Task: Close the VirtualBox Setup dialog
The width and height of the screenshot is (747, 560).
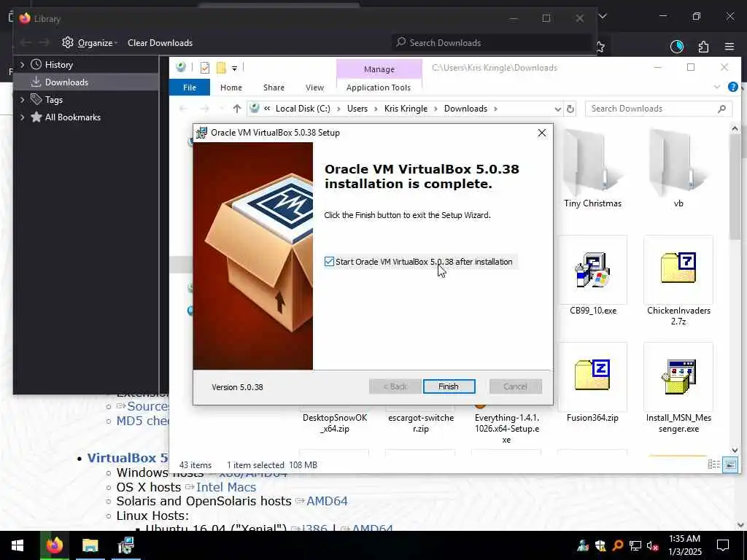Action: [542, 133]
